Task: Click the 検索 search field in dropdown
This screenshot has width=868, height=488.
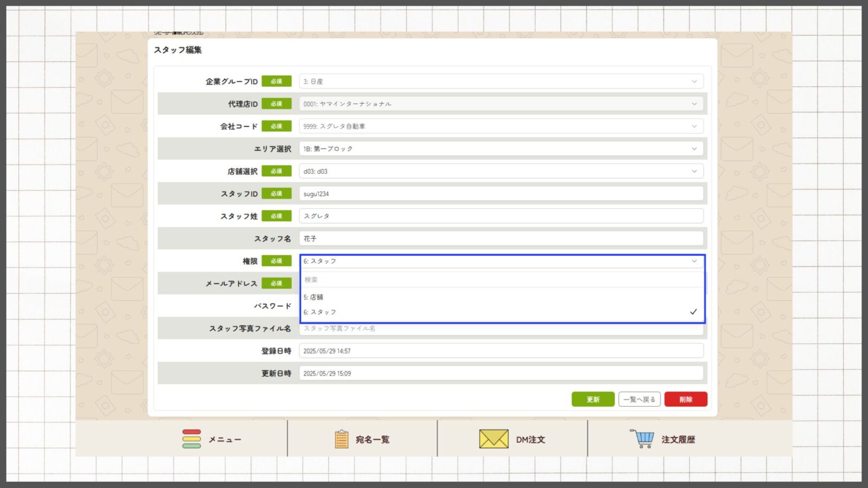Action: 500,280
